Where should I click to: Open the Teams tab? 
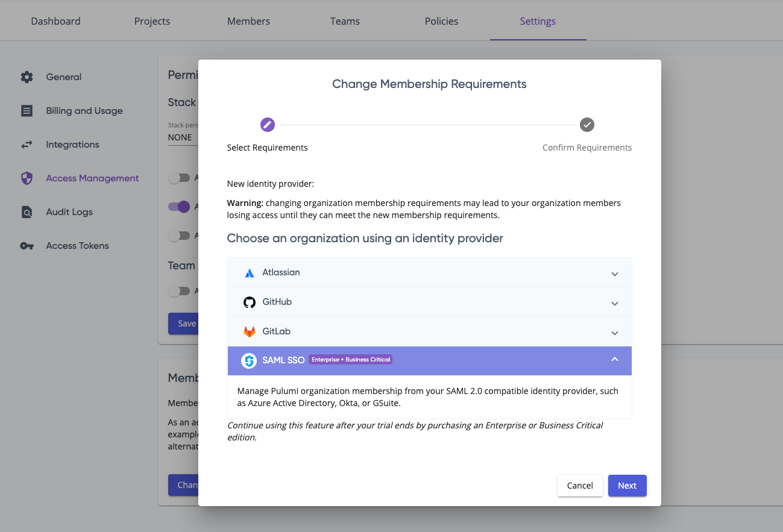click(x=345, y=21)
